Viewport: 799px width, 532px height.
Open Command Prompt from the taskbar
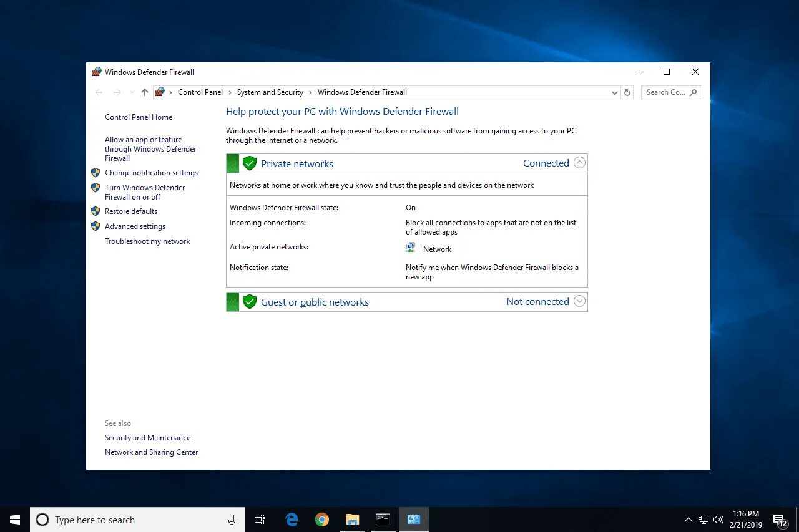383,520
